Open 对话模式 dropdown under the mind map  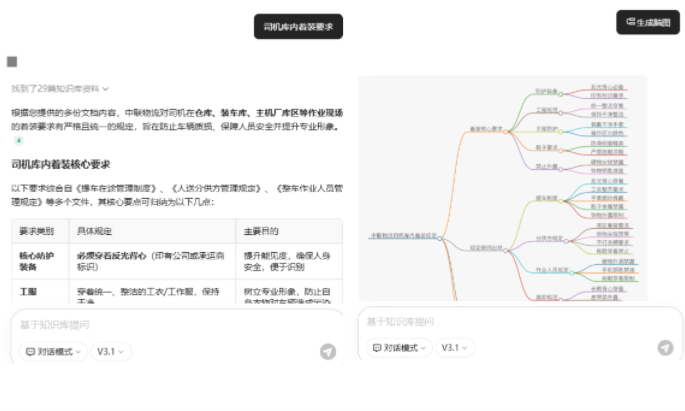click(x=397, y=347)
